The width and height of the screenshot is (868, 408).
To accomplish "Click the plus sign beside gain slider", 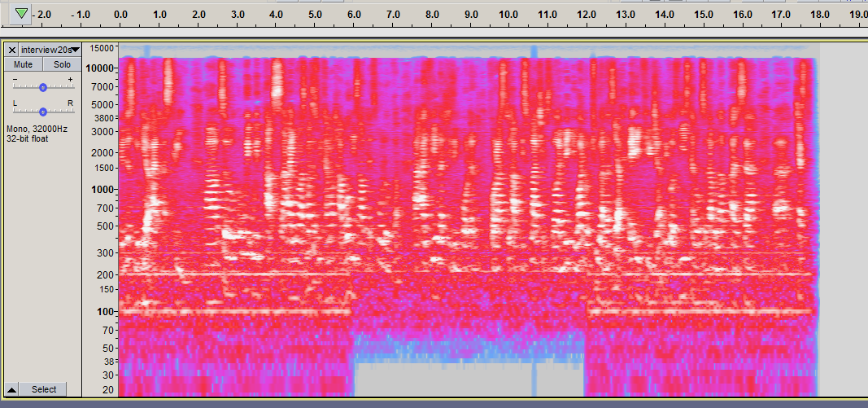I will [x=71, y=79].
